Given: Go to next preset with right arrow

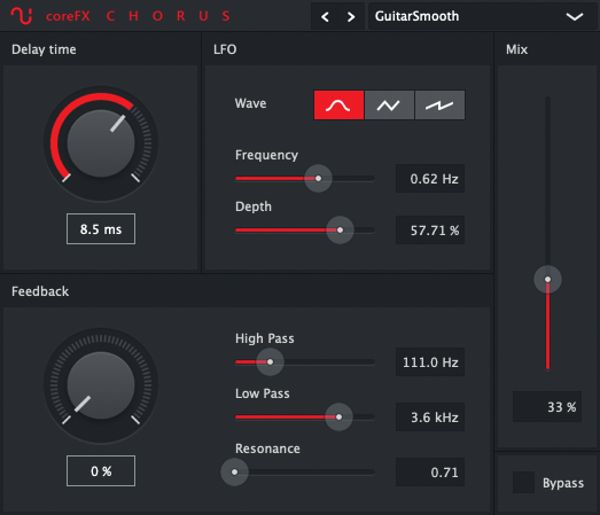Looking at the screenshot, I should (350, 17).
